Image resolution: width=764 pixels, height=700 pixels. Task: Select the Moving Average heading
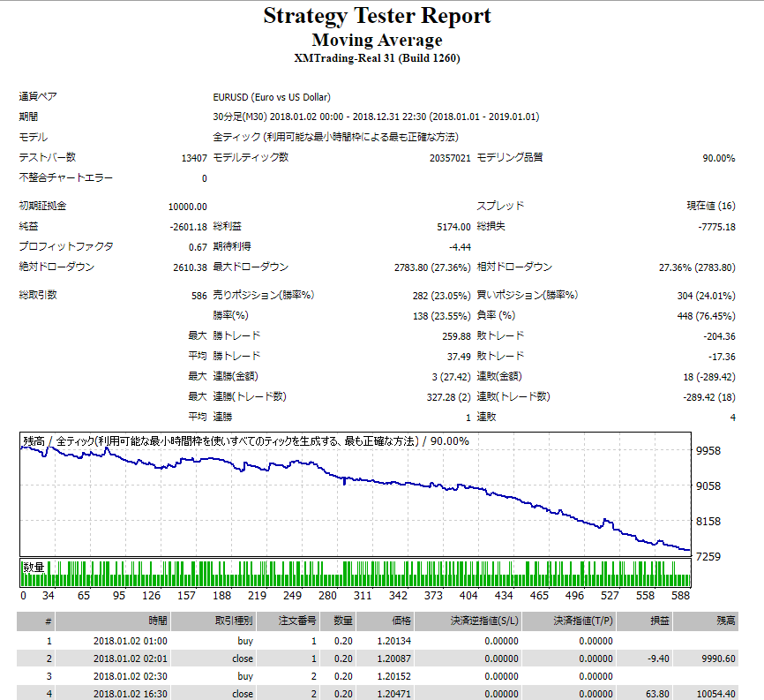click(x=377, y=40)
